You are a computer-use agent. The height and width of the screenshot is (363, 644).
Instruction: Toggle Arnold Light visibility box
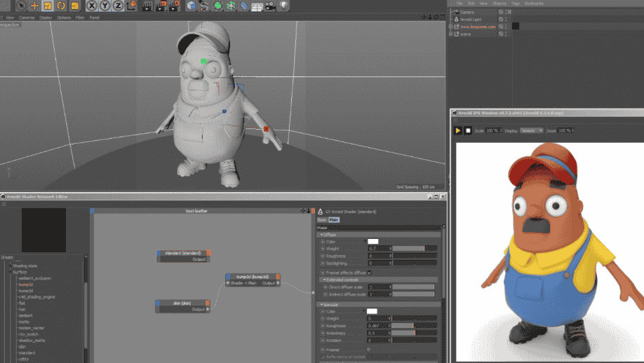click(501, 20)
